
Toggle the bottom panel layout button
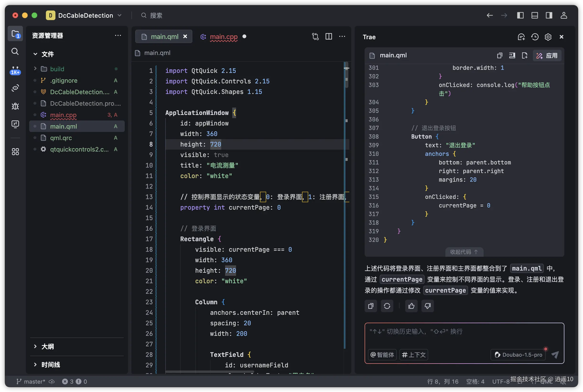tap(534, 15)
